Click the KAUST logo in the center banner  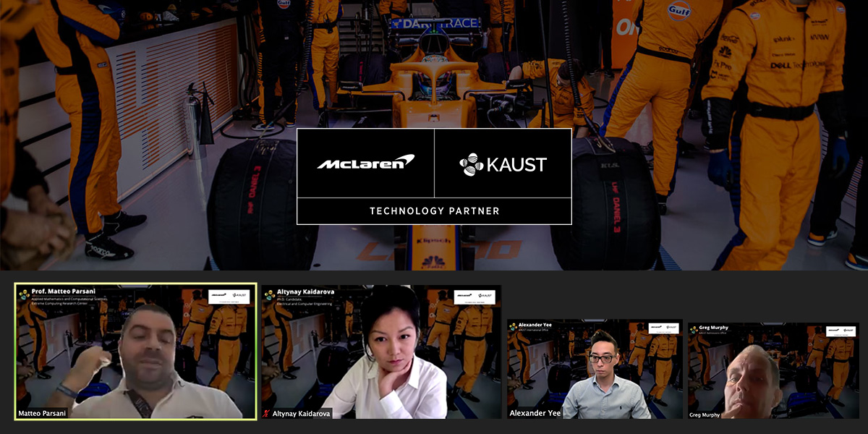pyautogui.click(x=503, y=164)
